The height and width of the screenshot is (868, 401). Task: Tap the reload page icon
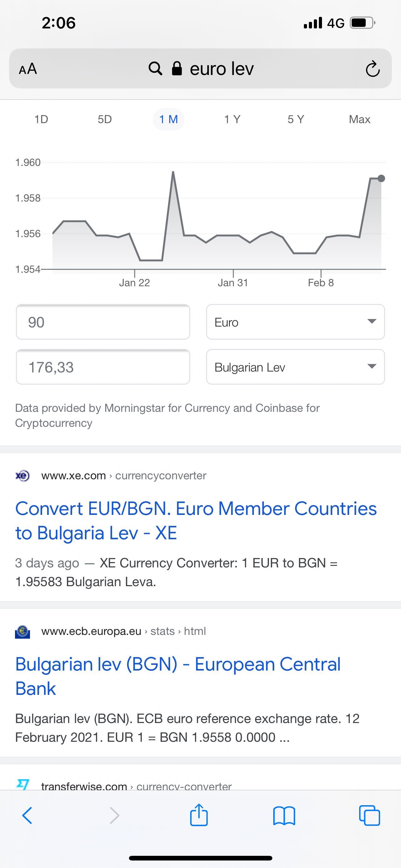(372, 69)
